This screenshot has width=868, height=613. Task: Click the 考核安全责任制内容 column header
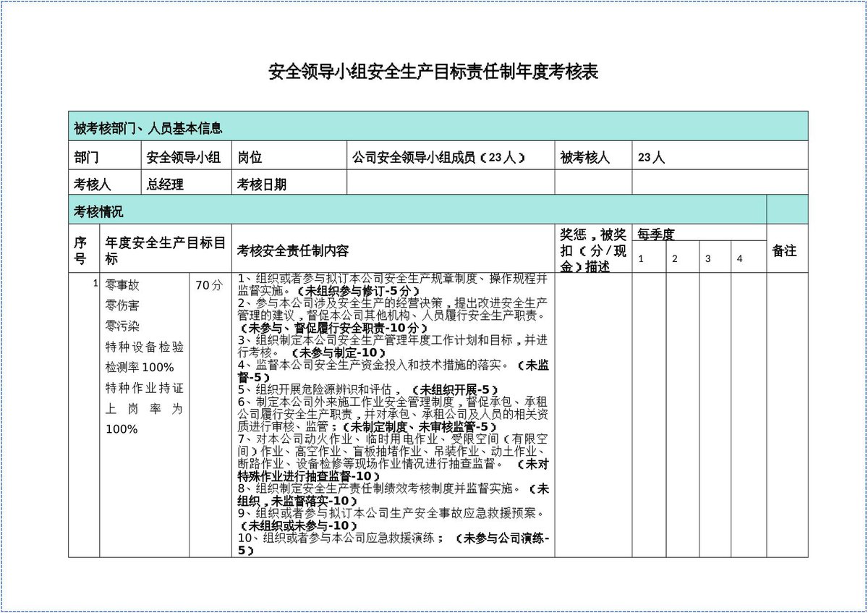393,248
